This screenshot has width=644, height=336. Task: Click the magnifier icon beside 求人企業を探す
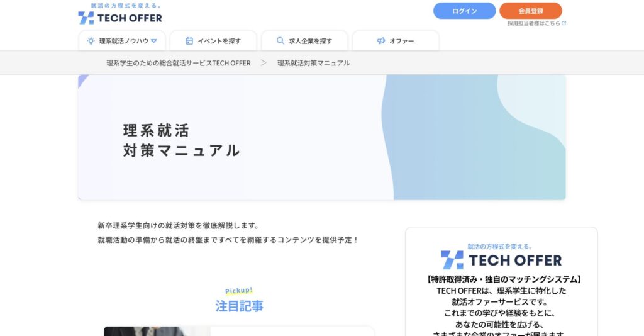pyautogui.click(x=280, y=41)
